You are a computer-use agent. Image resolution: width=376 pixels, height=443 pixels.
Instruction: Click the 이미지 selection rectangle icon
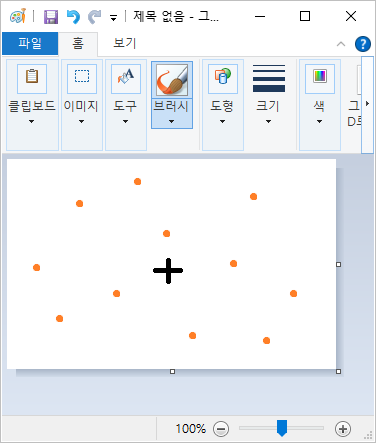(82, 79)
